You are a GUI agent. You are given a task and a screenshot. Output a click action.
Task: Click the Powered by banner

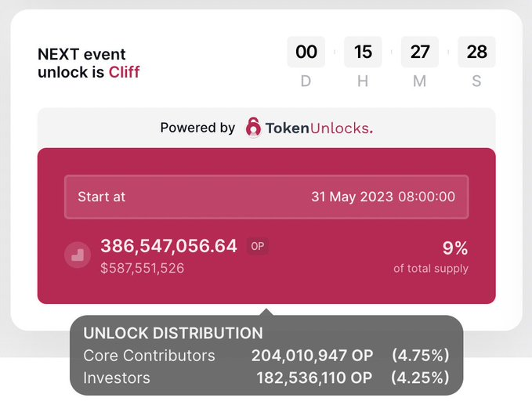click(266, 128)
